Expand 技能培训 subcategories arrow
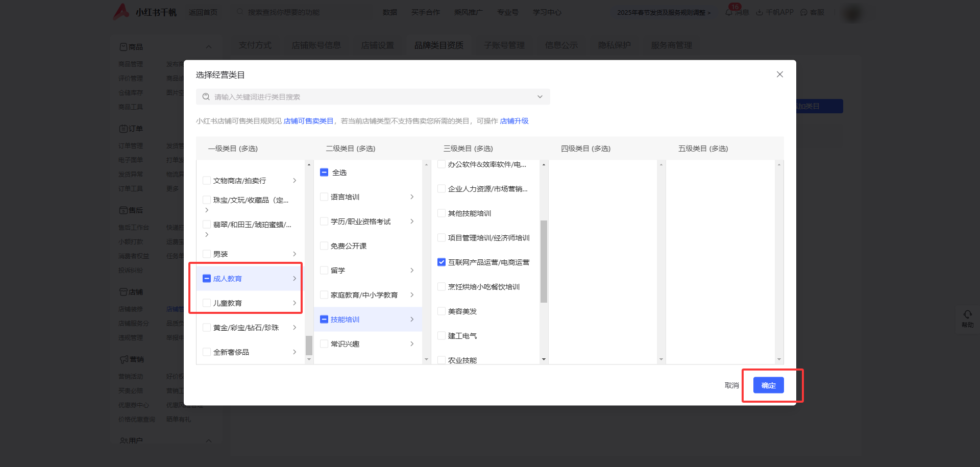980x467 pixels. pos(412,319)
